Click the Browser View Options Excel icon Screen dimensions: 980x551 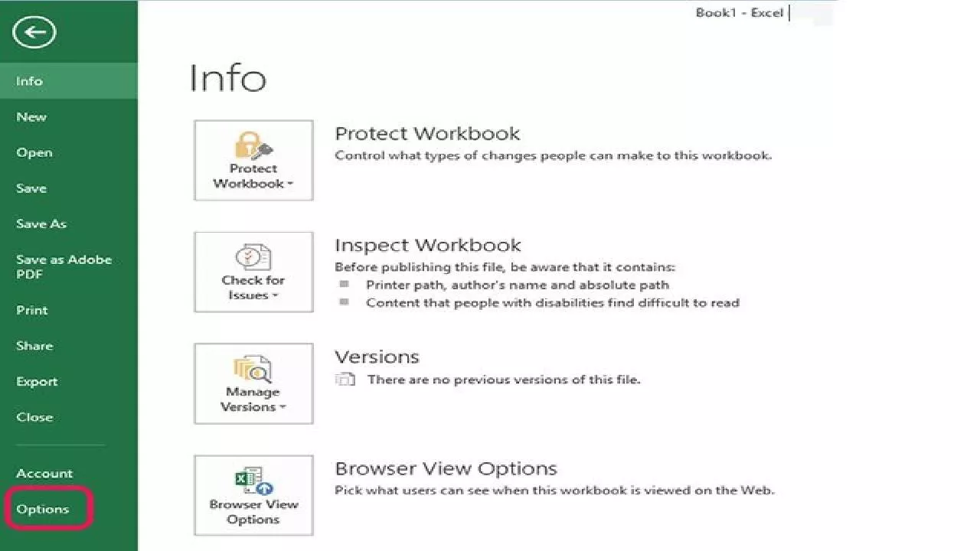click(253, 481)
